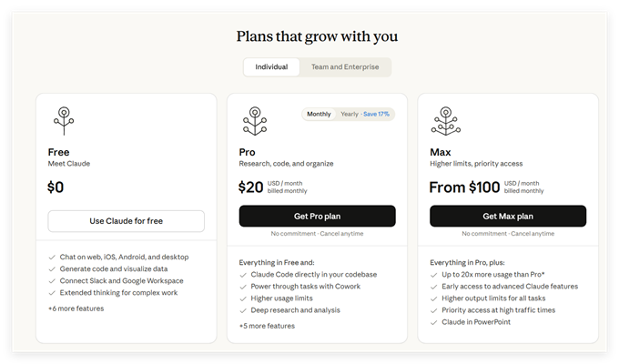Expand +6 more features in Free plan
Image resolution: width=619 pixels, height=364 pixels.
[76, 308]
